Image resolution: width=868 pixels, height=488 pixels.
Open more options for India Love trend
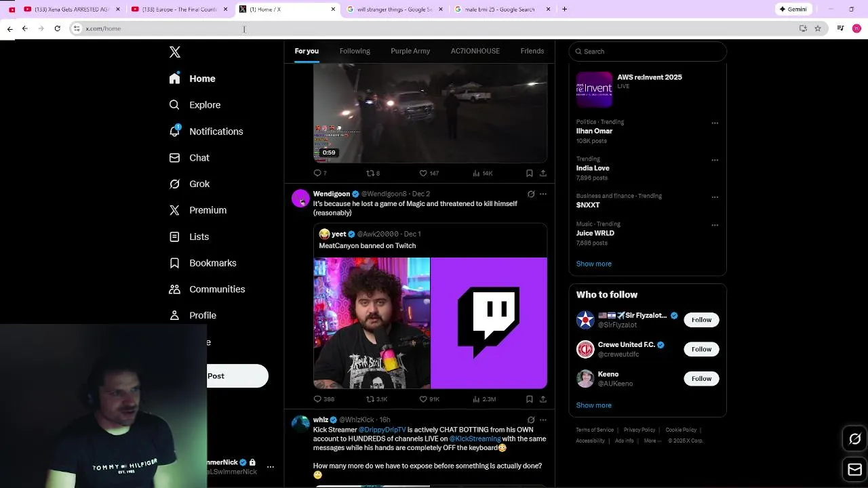coord(715,161)
